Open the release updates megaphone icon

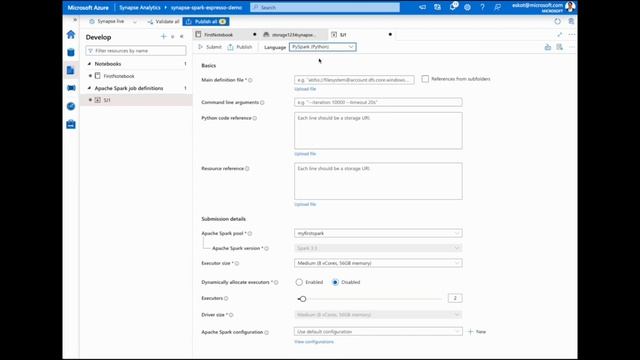pos(422,7)
